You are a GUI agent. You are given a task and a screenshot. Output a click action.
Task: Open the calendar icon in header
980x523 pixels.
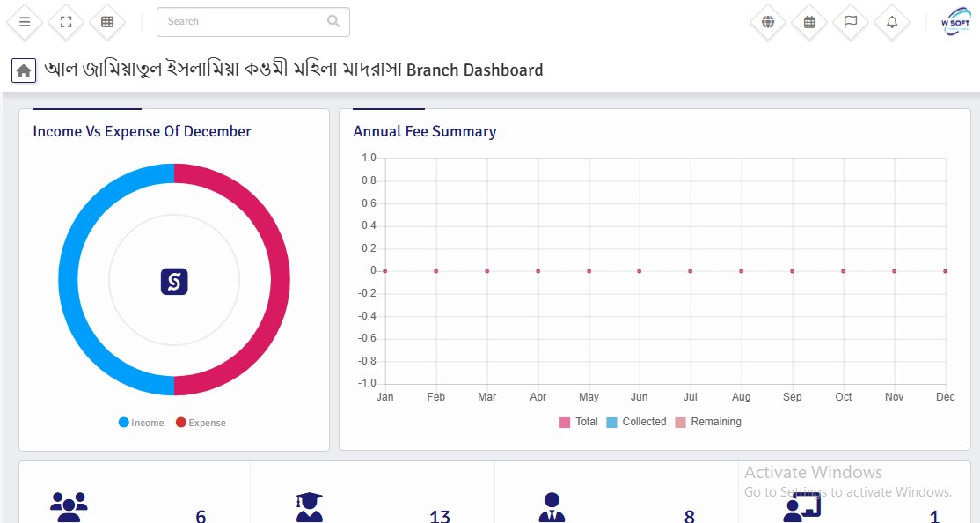[809, 22]
